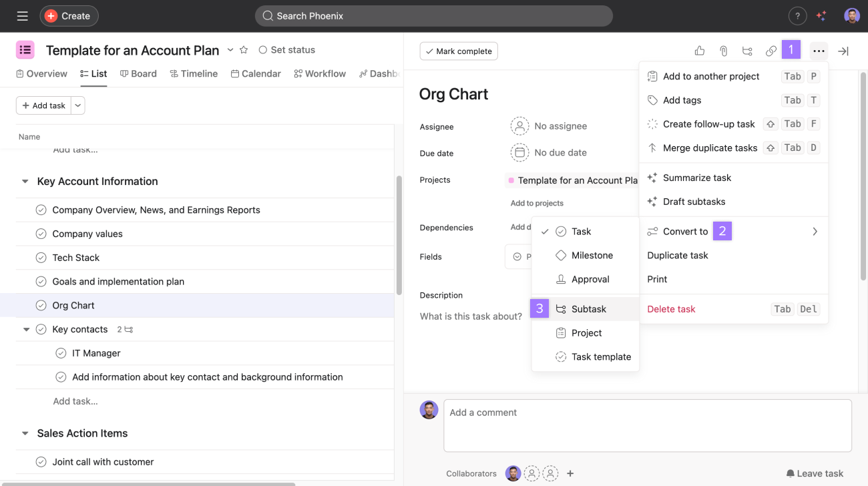Viewport: 868px width, 486px height.
Task: Toggle completion circle for IT Manager subtask
Action: [x=61, y=353]
